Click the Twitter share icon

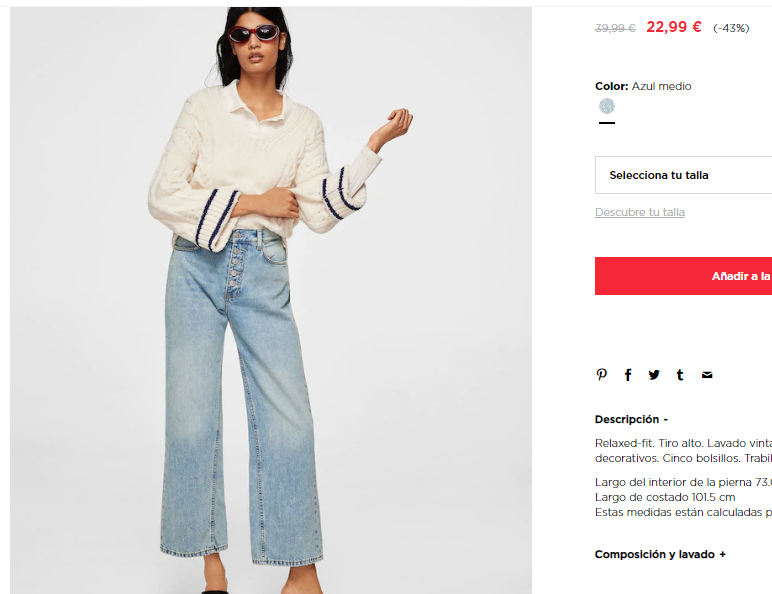654,375
